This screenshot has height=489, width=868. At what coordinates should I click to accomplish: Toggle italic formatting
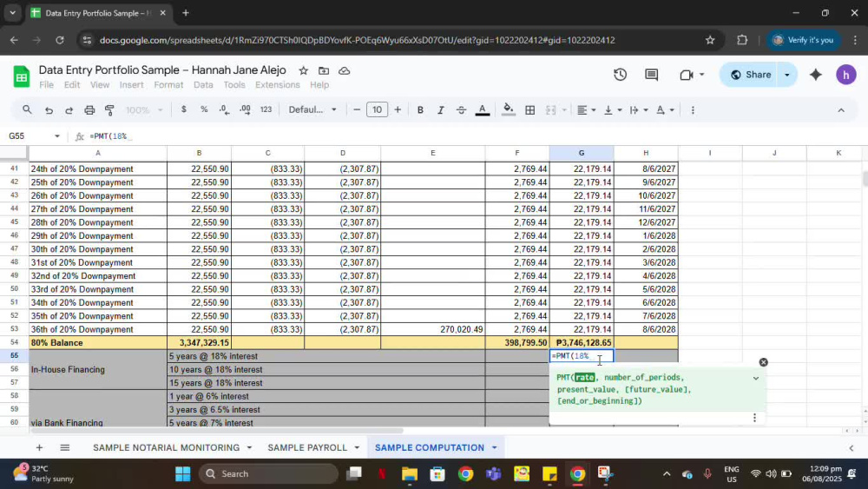click(x=441, y=109)
